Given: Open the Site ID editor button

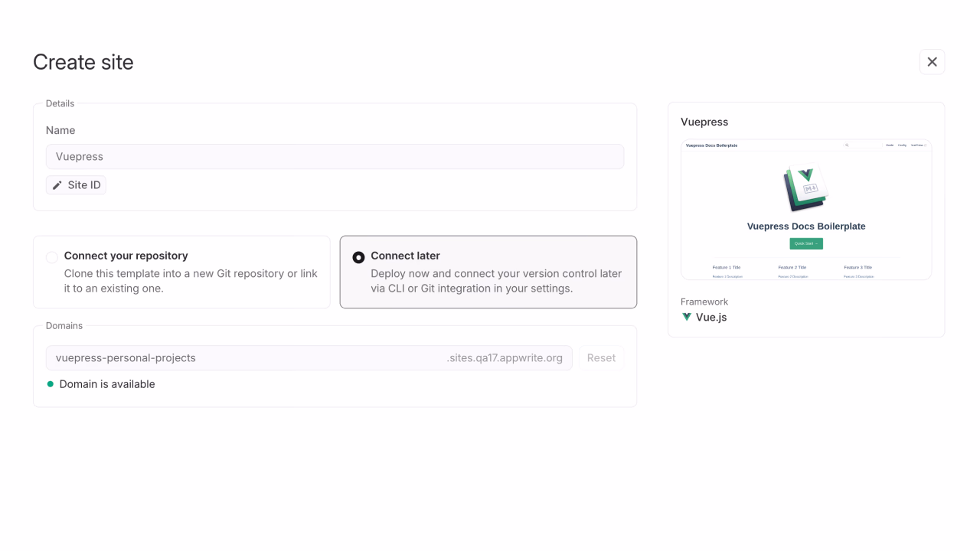Looking at the screenshot, I should click(x=76, y=185).
